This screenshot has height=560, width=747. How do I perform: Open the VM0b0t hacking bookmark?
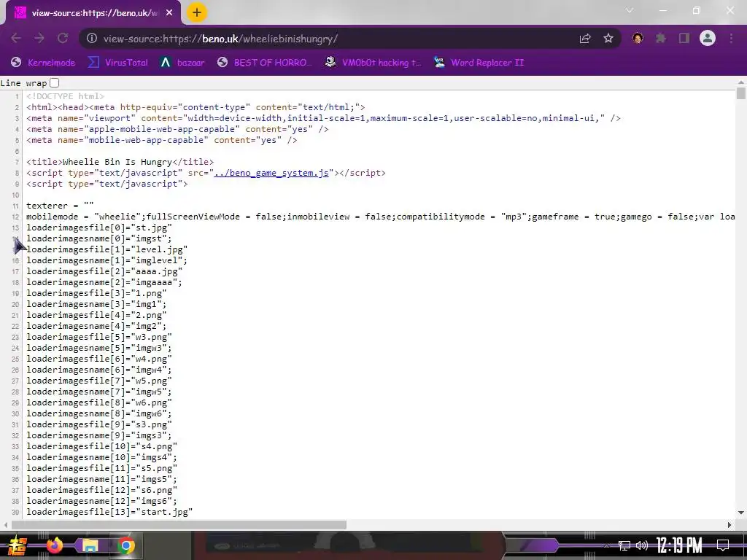click(x=373, y=63)
